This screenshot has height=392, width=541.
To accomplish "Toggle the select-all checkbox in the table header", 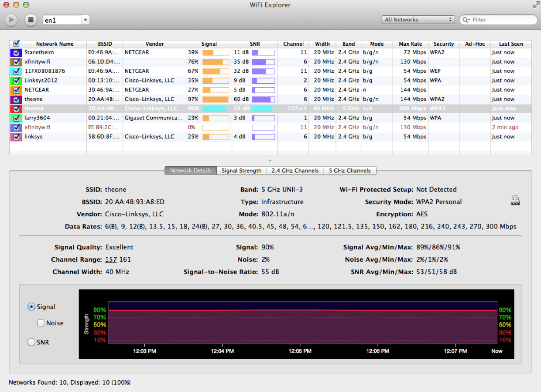I will pos(16,44).
